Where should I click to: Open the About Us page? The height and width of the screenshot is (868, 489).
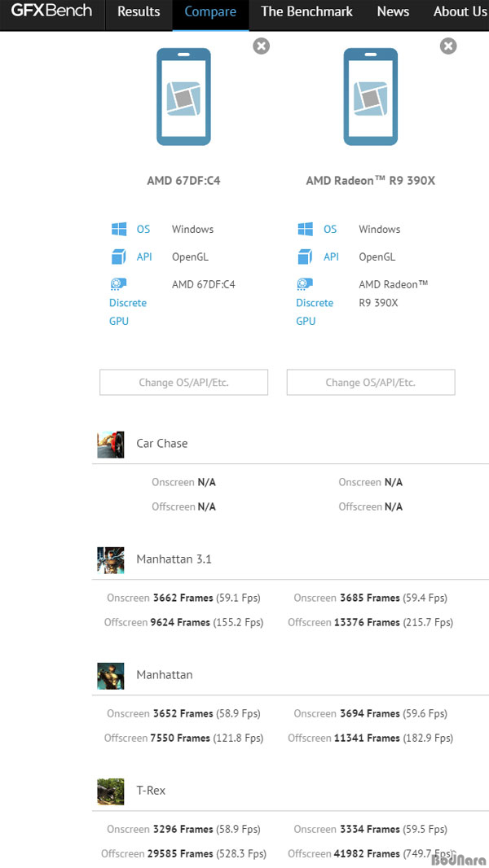460,11
